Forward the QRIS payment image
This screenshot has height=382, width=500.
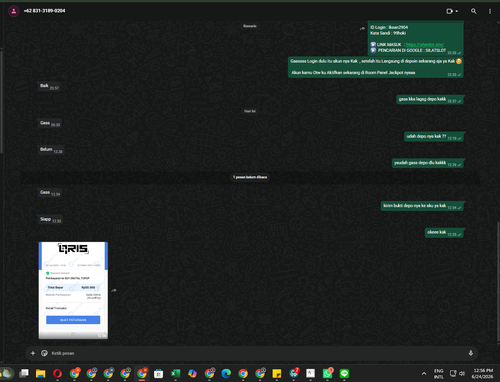[114, 290]
